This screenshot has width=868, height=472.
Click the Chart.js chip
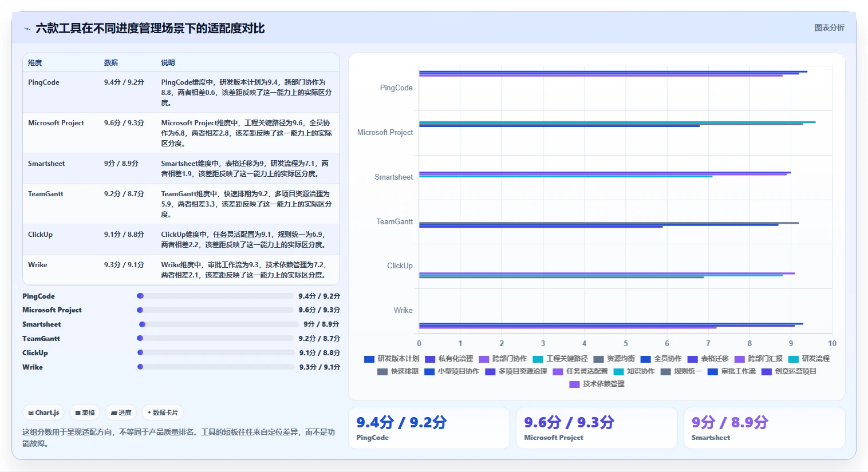(44, 412)
